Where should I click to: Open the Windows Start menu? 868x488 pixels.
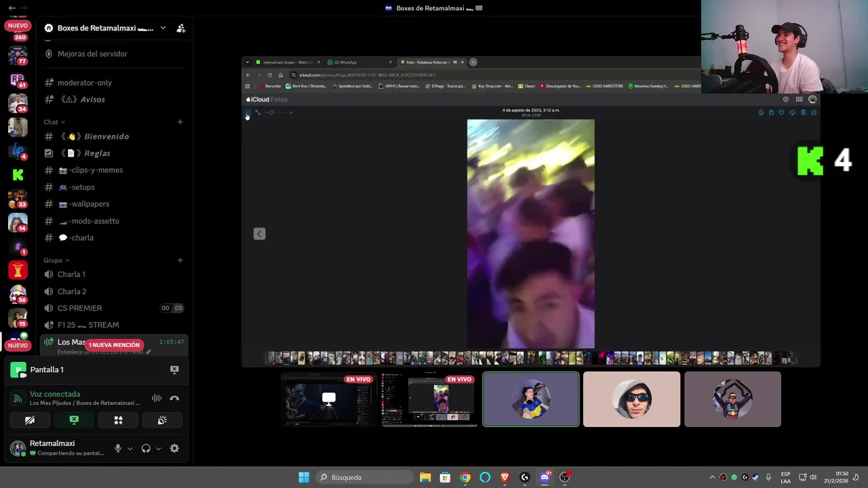pos(304,477)
